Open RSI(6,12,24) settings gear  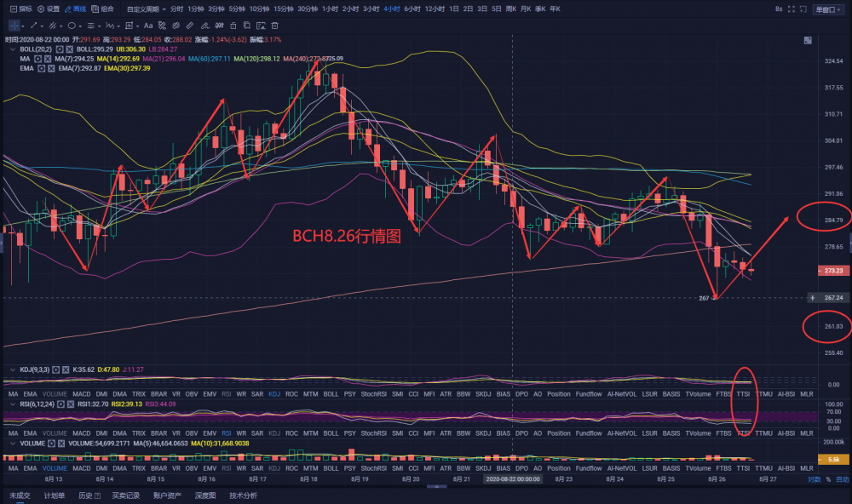coord(60,404)
